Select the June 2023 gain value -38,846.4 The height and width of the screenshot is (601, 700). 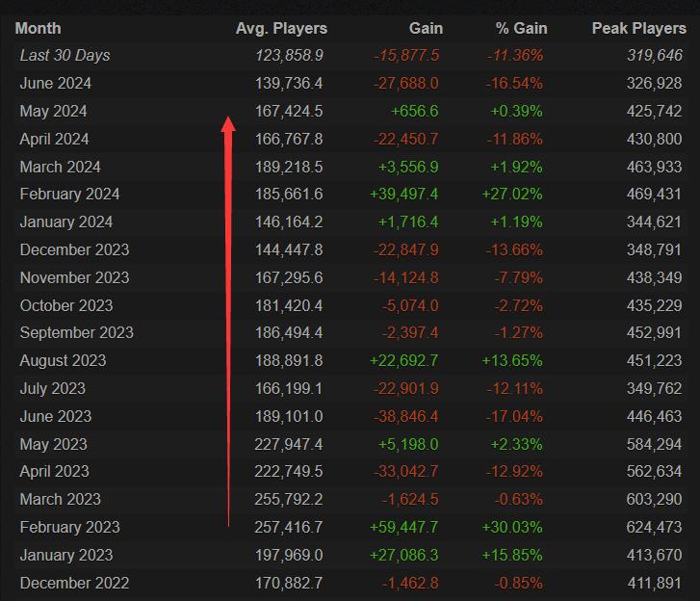(x=405, y=416)
